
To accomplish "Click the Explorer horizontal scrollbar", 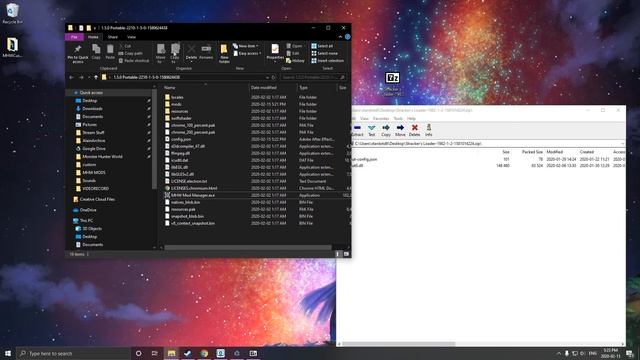I will [248, 247].
